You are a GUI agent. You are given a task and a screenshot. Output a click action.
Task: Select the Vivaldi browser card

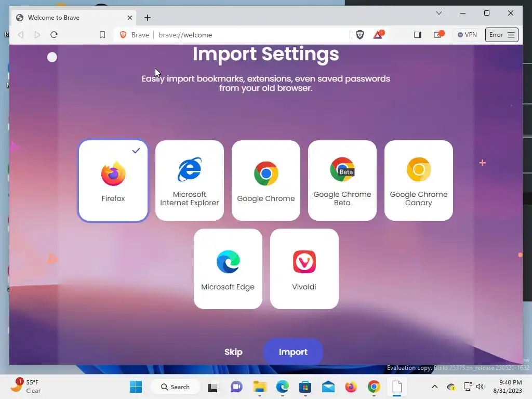coord(304,269)
